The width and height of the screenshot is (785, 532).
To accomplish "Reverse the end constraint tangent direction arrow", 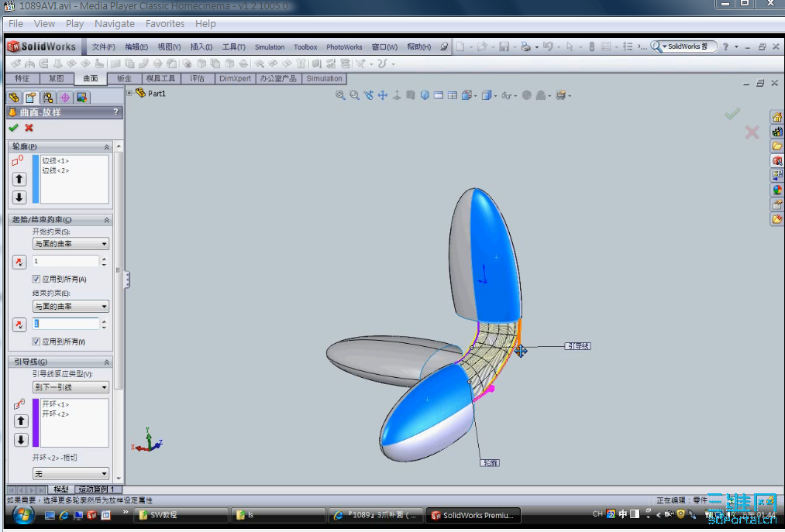I will point(19,324).
